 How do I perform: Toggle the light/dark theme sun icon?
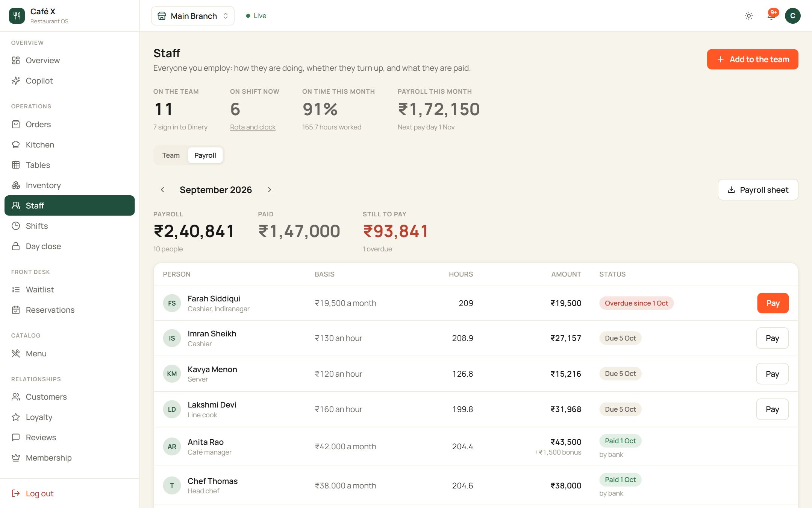[x=749, y=16]
